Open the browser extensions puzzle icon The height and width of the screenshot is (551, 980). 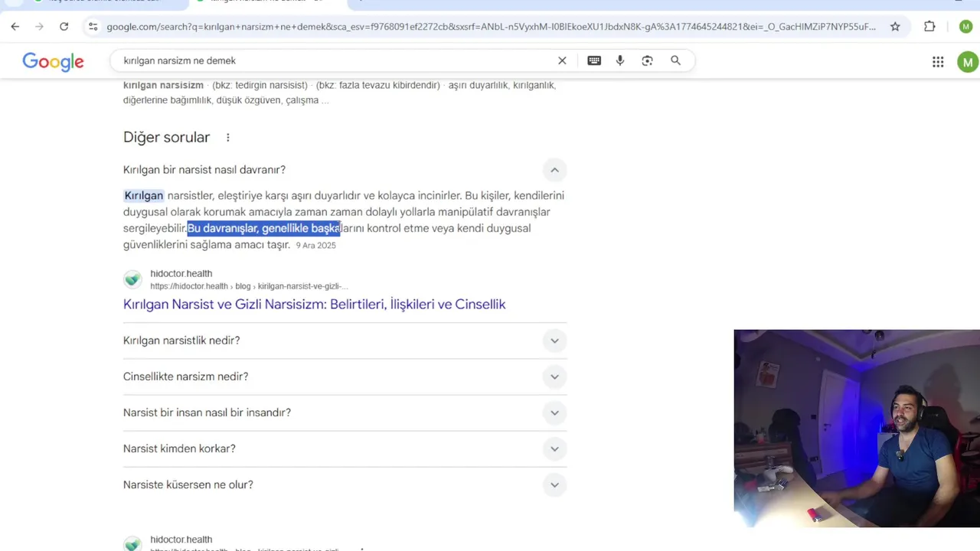click(x=929, y=27)
